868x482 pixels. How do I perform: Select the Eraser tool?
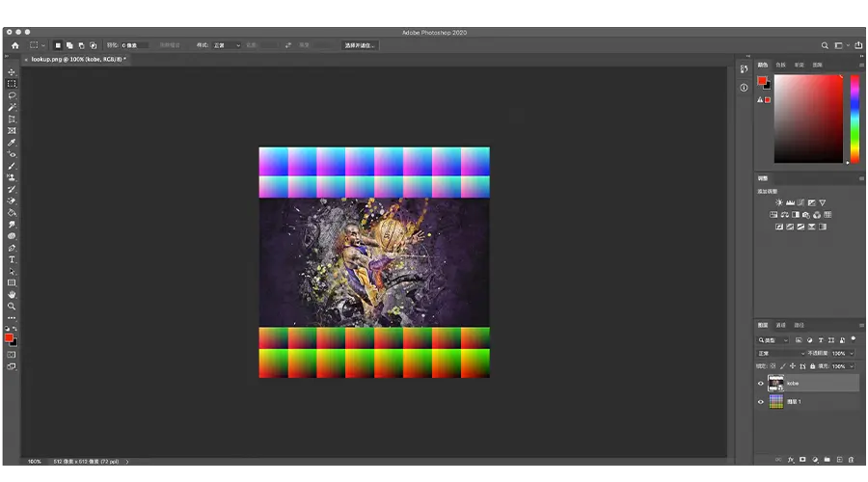12,201
